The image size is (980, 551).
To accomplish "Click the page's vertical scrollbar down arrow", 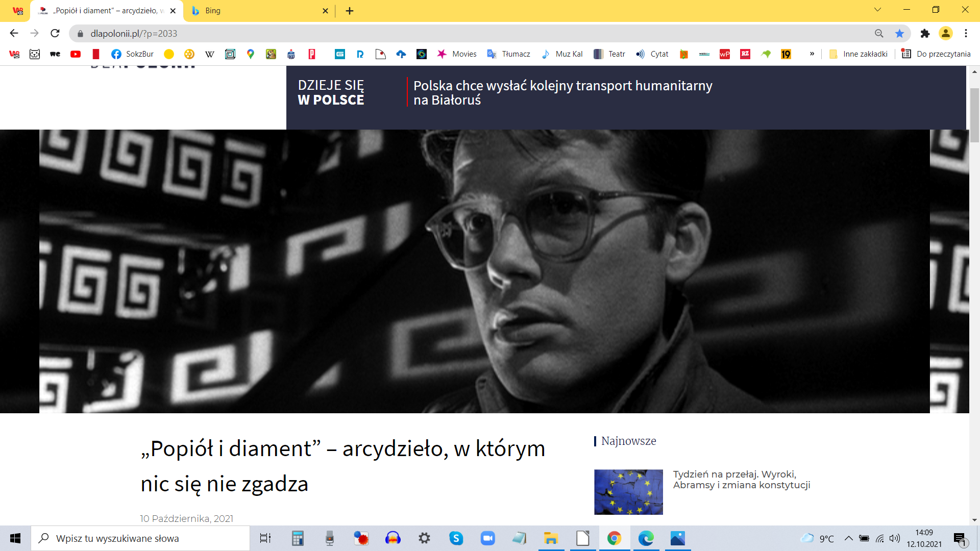I will 974,520.
